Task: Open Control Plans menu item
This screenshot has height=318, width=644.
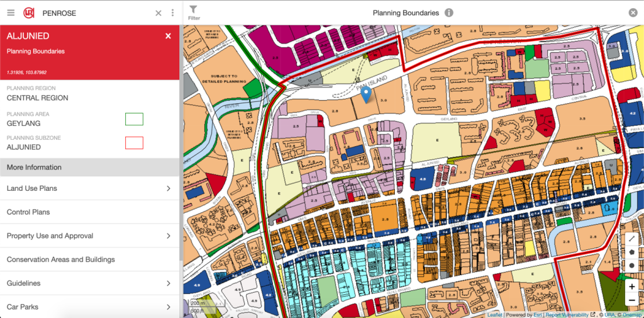Action: pos(89,212)
